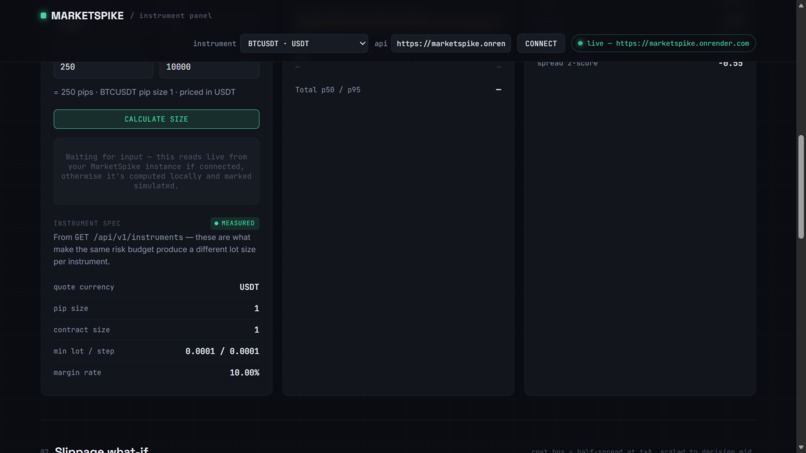This screenshot has width=806, height=453.
Task: Click the INSTRUMENT SPEC heading
Action: pos(87,223)
